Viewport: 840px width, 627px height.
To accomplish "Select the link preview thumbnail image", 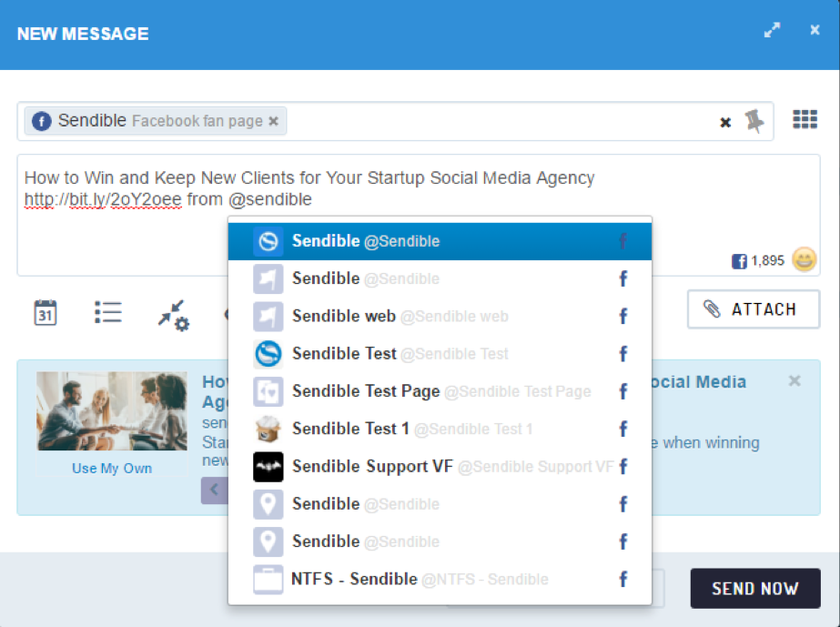I will point(112,411).
